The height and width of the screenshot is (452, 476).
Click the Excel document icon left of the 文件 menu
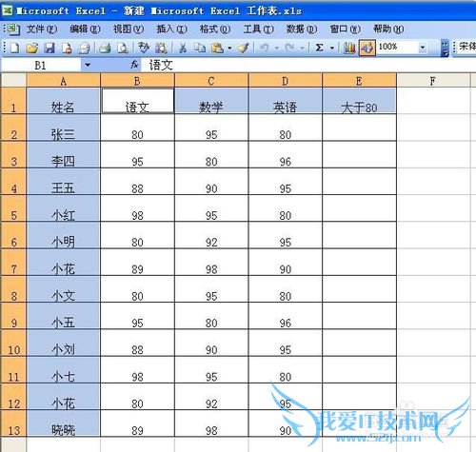pyautogui.click(x=12, y=29)
